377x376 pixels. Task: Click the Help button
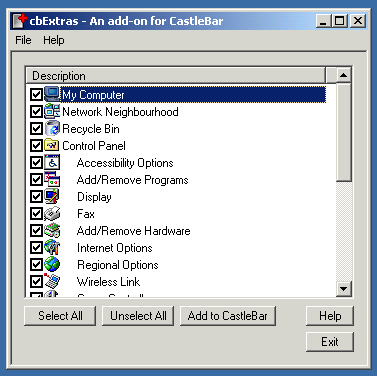click(330, 316)
